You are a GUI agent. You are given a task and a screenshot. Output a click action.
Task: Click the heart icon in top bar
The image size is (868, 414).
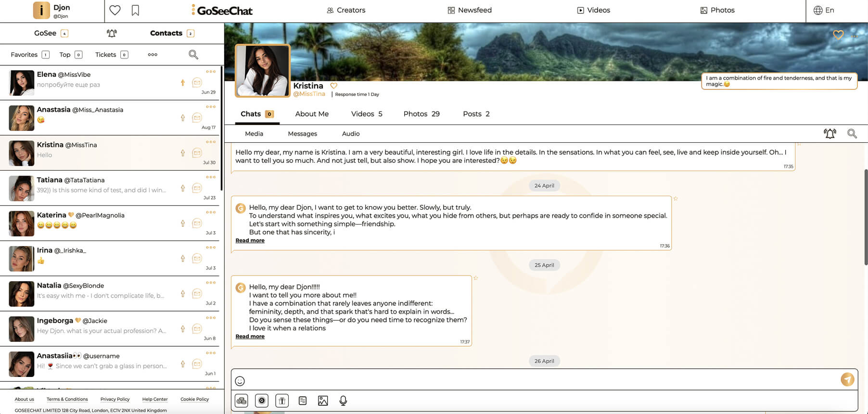115,10
